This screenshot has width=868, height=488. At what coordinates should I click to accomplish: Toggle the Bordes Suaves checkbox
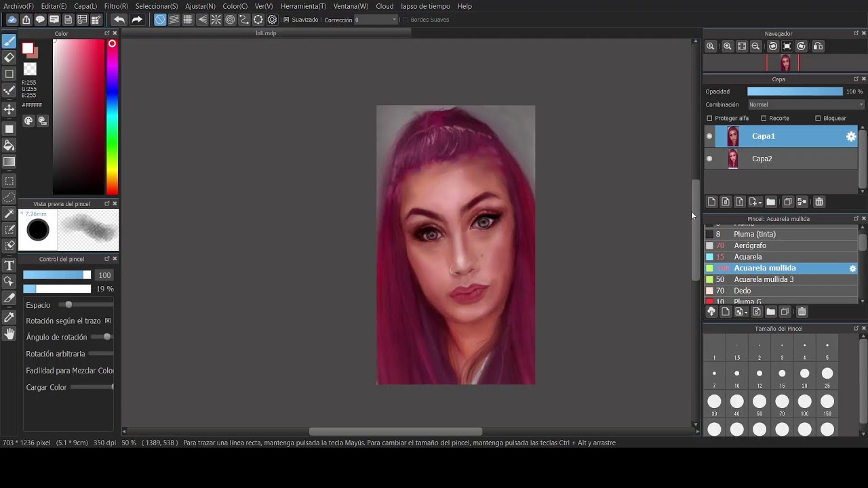405,20
